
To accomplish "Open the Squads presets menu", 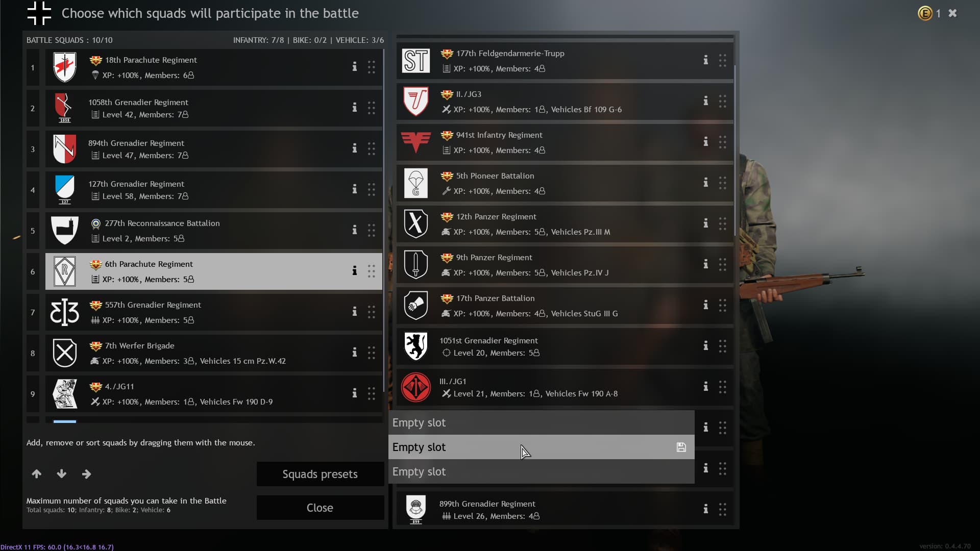I will click(320, 474).
